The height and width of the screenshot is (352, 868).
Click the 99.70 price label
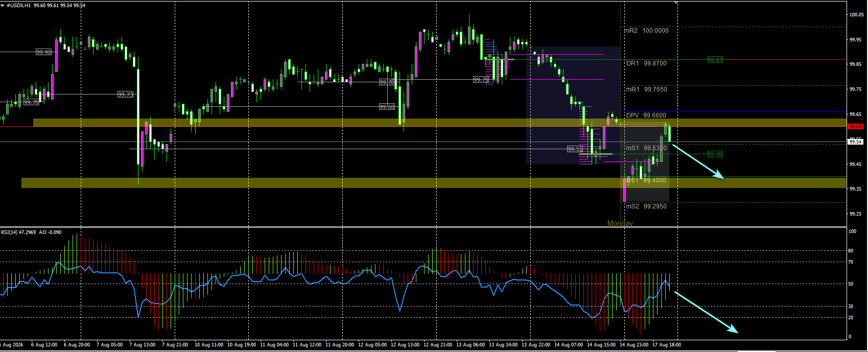[31, 102]
